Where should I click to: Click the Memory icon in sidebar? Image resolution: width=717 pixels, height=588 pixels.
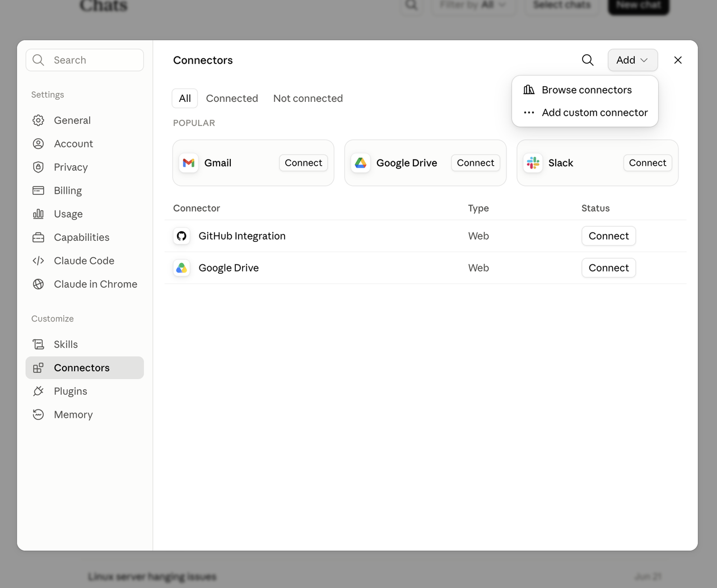tap(38, 415)
